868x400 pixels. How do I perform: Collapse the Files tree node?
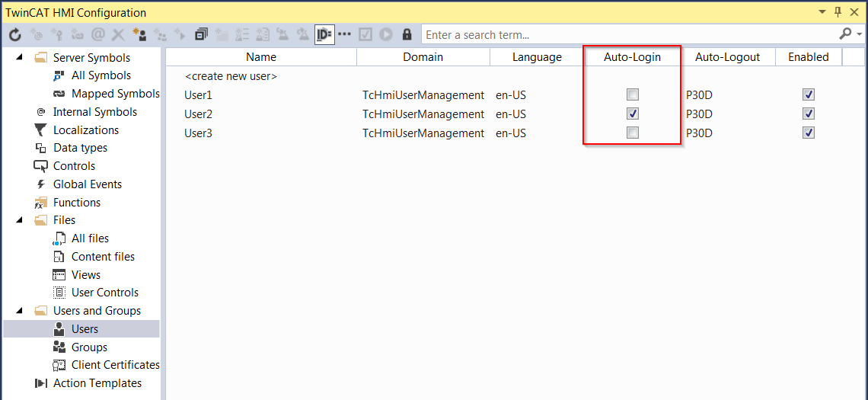pyautogui.click(x=20, y=219)
